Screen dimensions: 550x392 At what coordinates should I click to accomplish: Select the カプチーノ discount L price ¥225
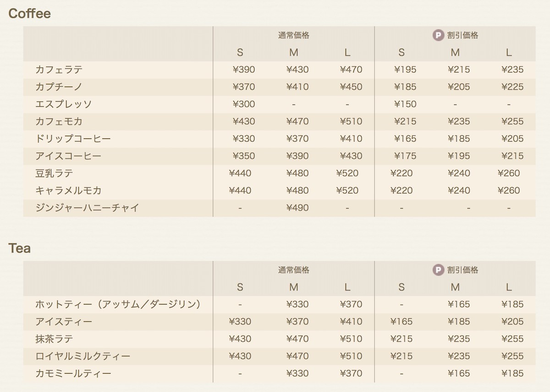pos(512,87)
